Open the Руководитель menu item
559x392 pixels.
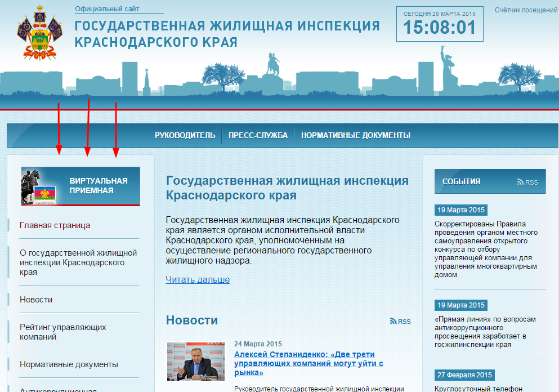[x=185, y=135]
